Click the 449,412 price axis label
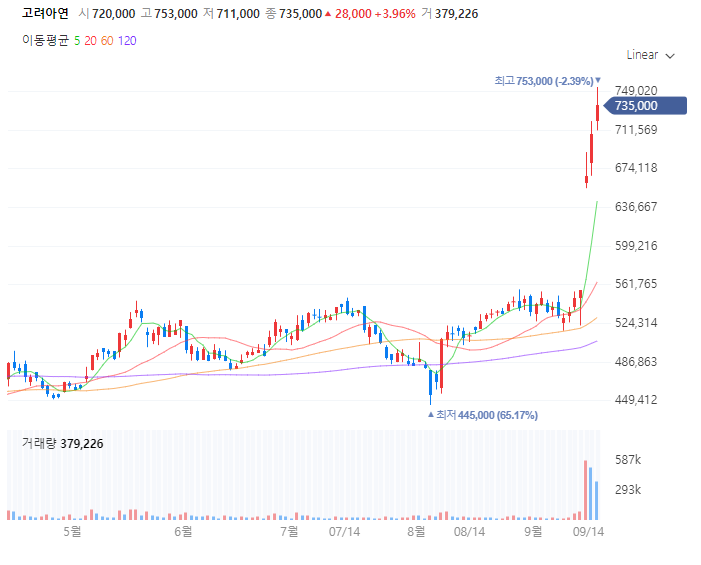 (636, 400)
